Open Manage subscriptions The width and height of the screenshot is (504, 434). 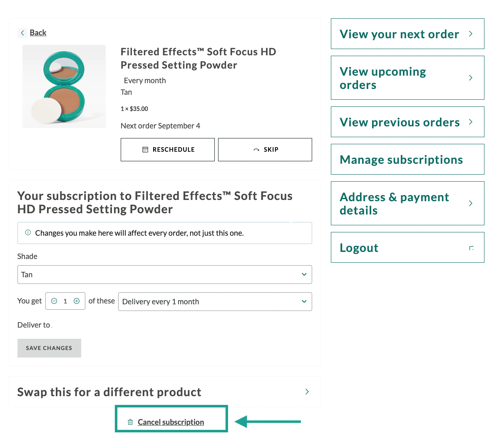[x=407, y=160]
